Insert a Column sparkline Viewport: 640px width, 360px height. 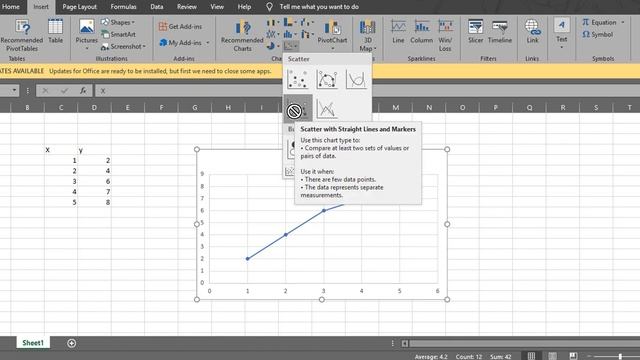[421, 31]
